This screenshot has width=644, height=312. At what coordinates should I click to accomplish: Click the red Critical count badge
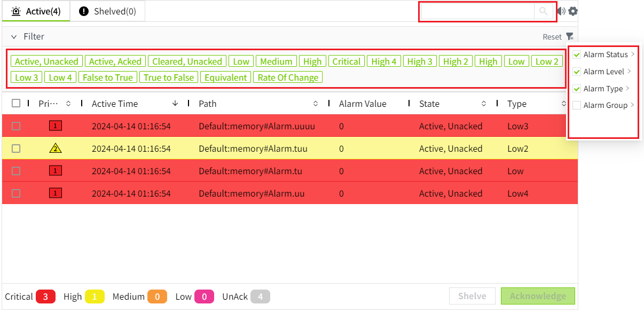[45, 297]
